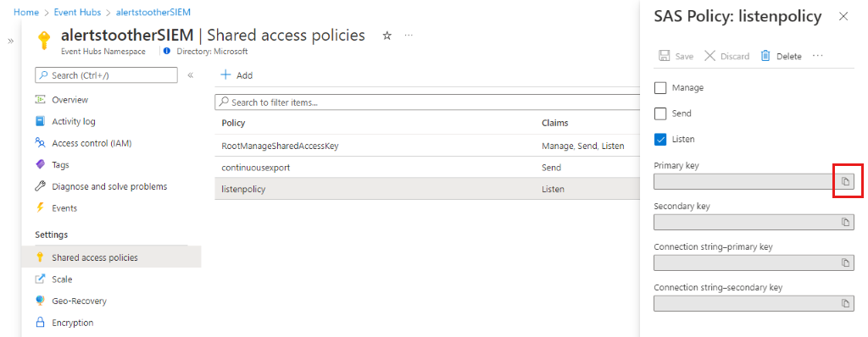The width and height of the screenshot is (868, 337).
Task: Favorite this page with the star icon
Action: (387, 36)
